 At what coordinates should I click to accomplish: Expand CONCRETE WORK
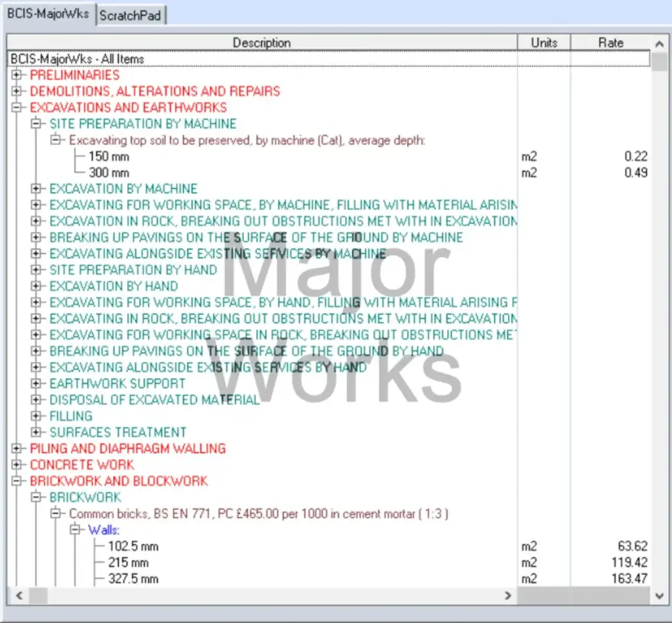pos(16,464)
